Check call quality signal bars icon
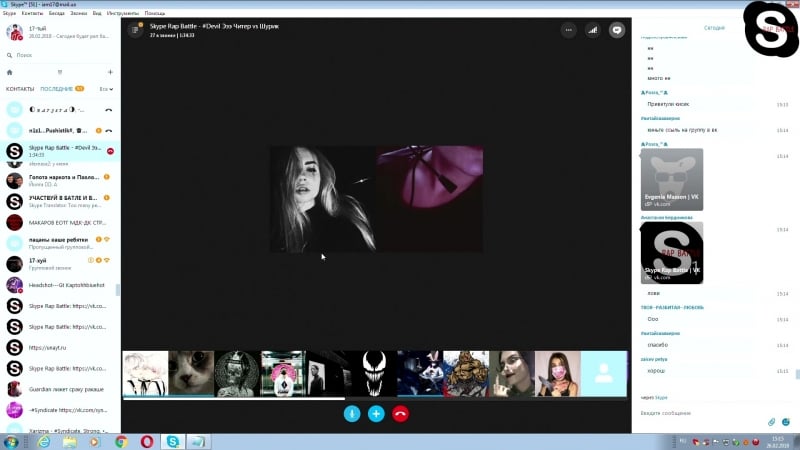 click(x=592, y=30)
